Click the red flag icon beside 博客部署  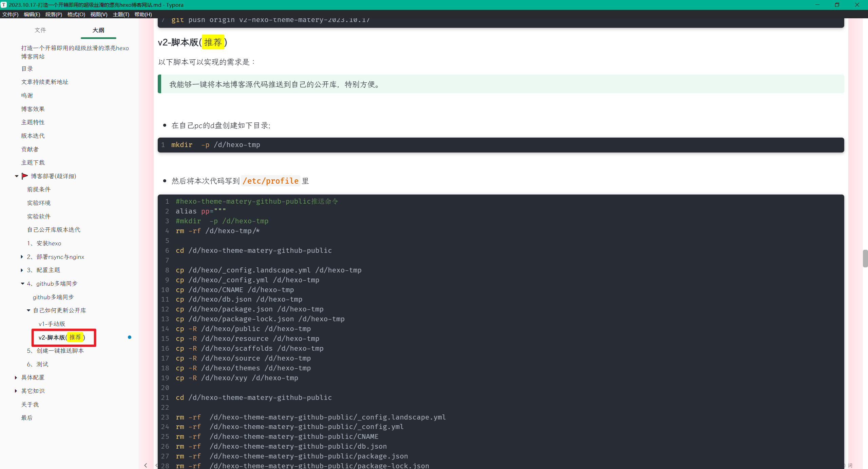click(x=24, y=176)
